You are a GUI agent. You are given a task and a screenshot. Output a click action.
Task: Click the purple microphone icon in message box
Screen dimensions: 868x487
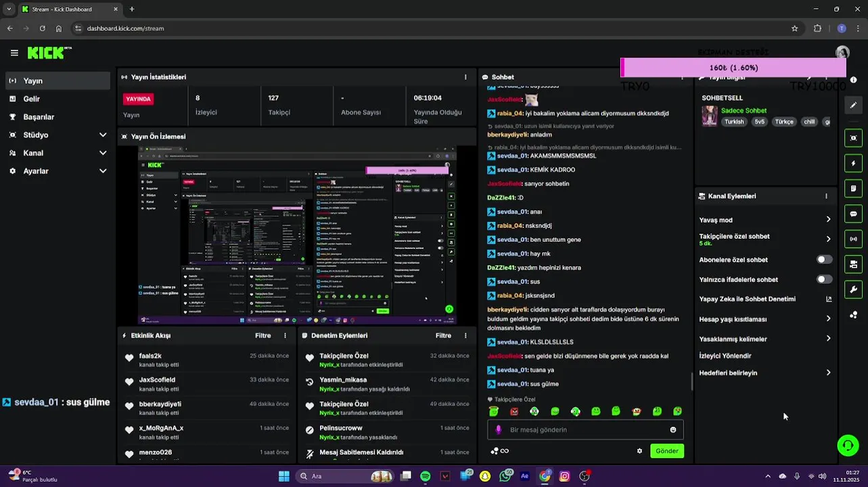[x=499, y=430]
